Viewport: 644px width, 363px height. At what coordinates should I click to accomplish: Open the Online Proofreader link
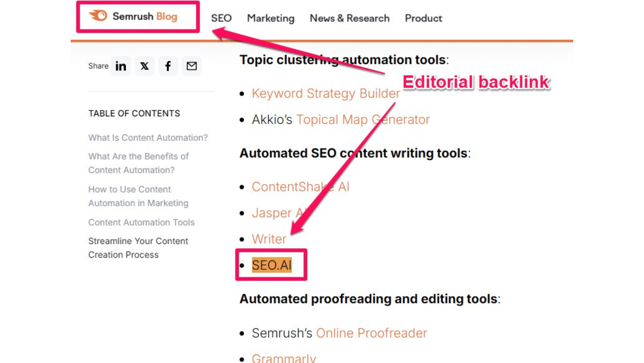point(372,333)
